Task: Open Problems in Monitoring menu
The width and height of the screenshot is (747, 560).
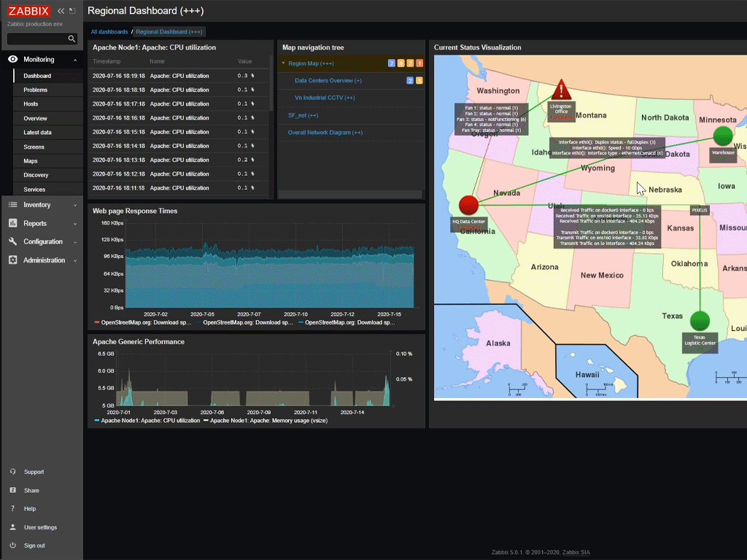Action: click(x=35, y=90)
